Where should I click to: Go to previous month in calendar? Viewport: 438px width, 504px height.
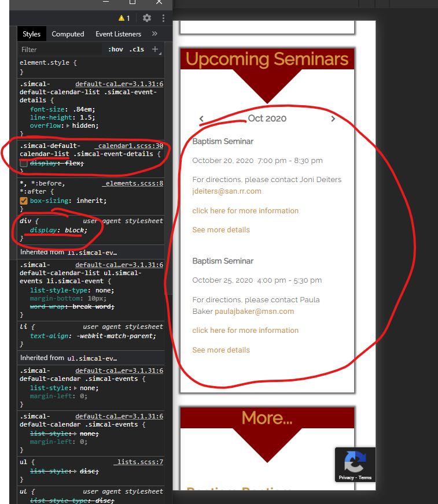click(201, 118)
